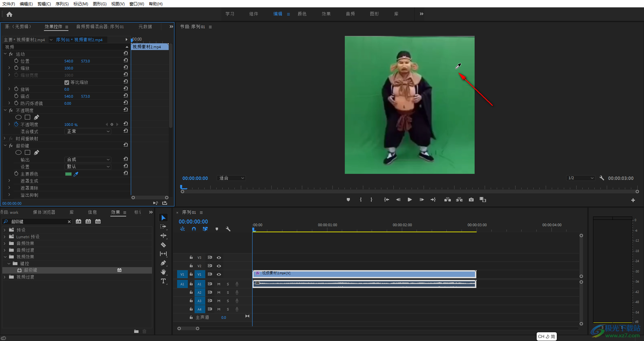This screenshot has height=341, width=644.
Task: Open the program monitor settings wrench
Action: [602, 178]
